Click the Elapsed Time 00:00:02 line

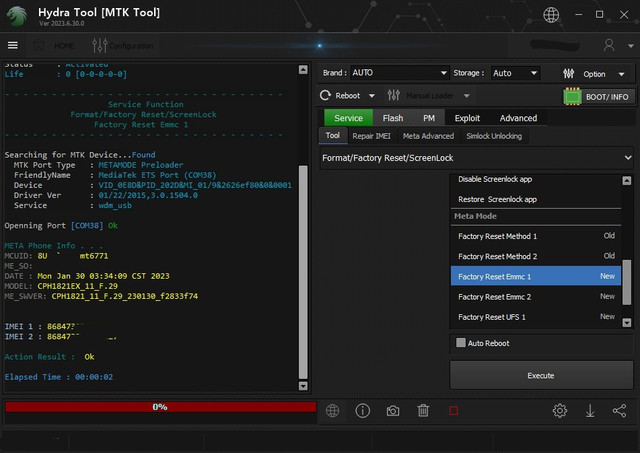coord(59,377)
